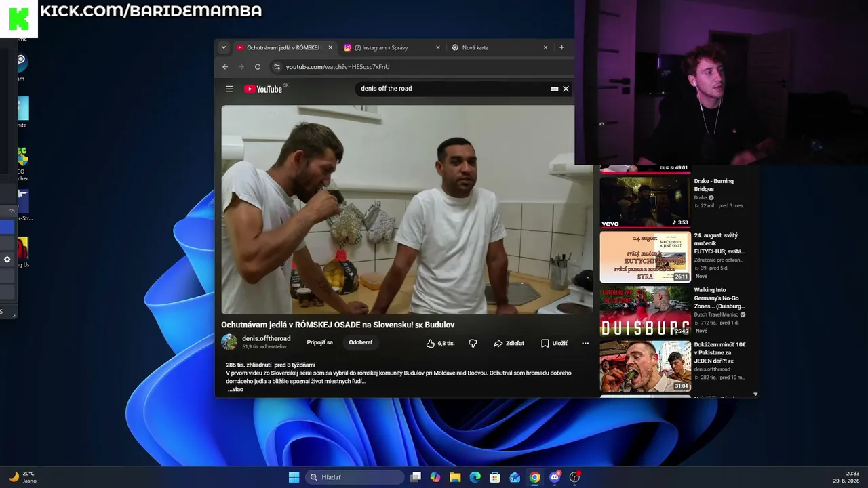Like the video with thumbs up

coord(440,344)
